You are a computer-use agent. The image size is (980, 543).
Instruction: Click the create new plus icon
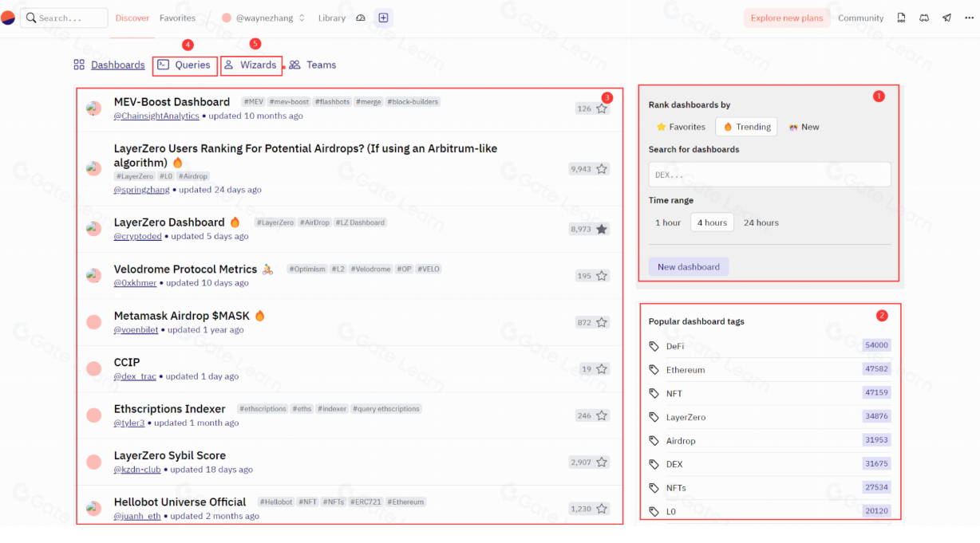click(x=383, y=18)
